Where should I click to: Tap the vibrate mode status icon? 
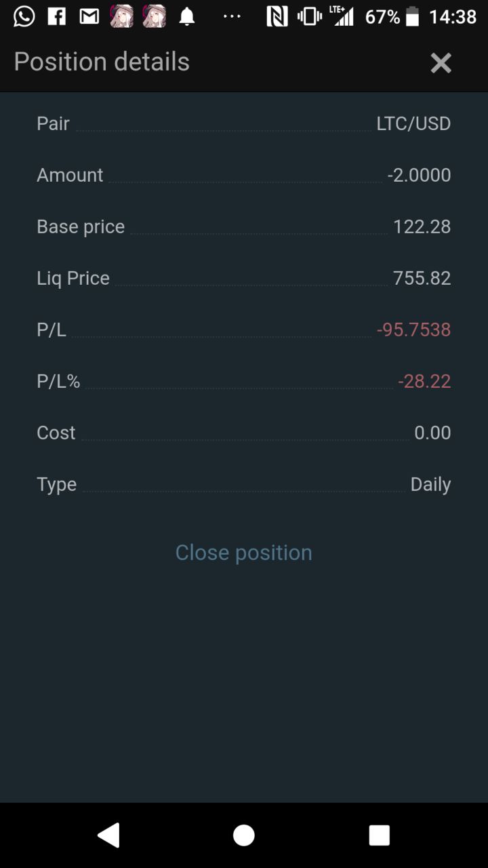click(x=309, y=16)
